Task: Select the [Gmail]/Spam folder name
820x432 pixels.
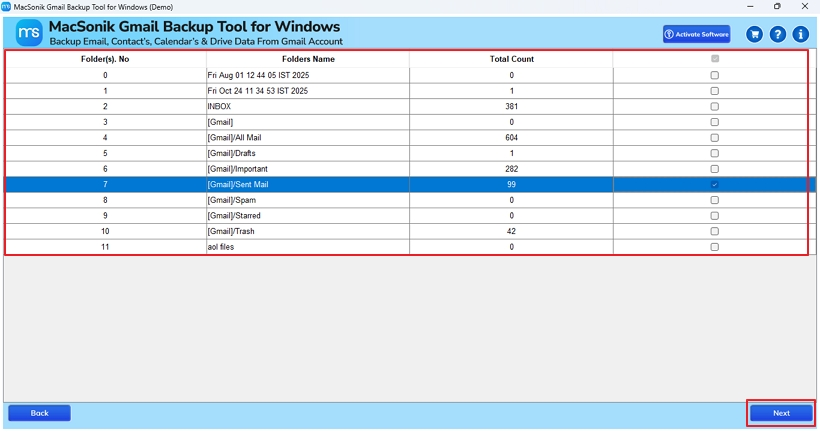Action: 232,200
